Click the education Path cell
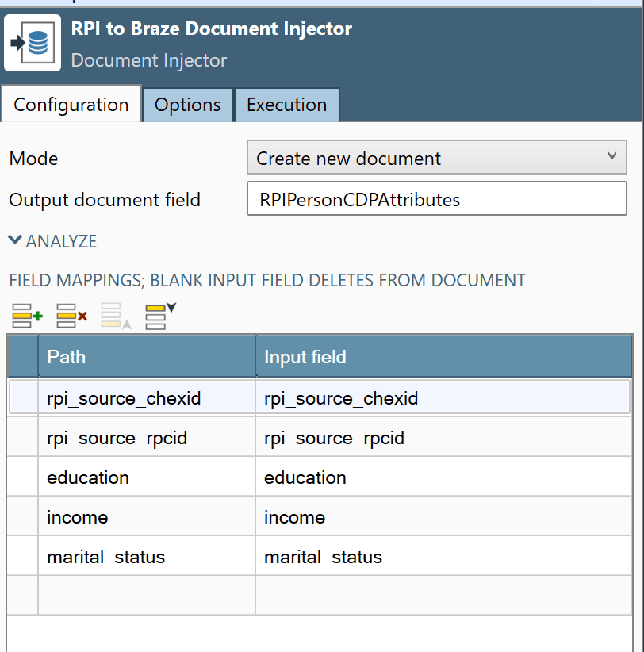The width and height of the screenshot is (644, 652). tap(147, 477)
